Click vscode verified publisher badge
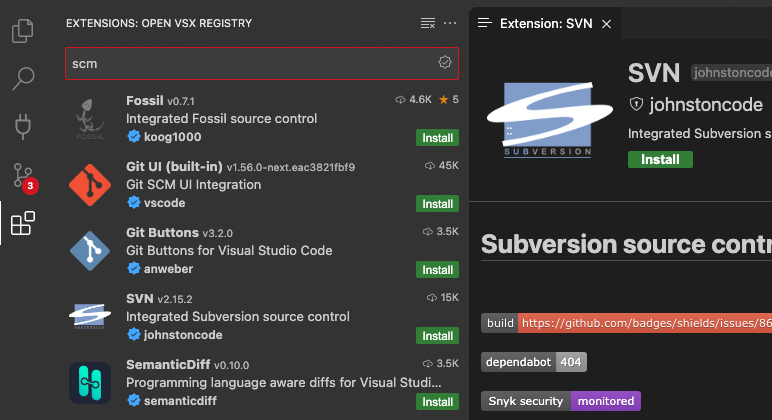The height and width of the screenshot is (420, 772). (x=133, y=202)
